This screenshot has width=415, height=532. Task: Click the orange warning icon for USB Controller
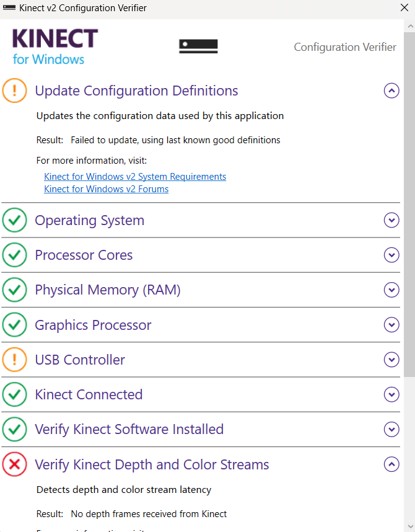(x=15, y=360)
